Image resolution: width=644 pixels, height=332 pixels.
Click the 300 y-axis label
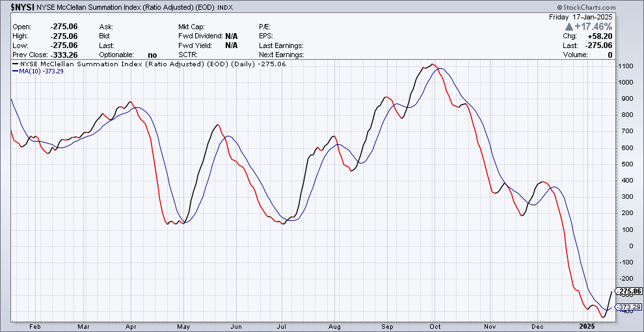coord(626,197)
